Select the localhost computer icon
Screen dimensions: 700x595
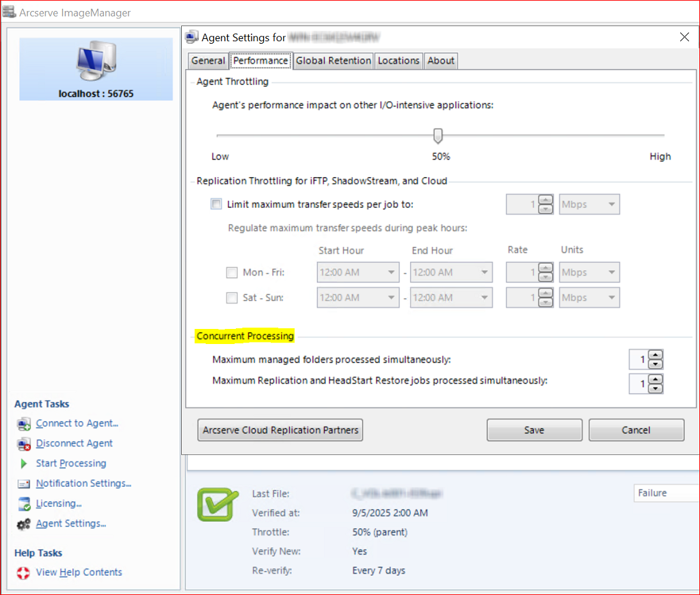(x=96, y=61)
